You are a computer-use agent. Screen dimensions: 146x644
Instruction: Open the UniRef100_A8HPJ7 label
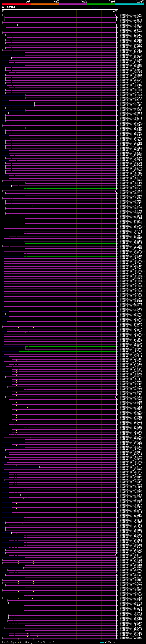coord(131,188)
